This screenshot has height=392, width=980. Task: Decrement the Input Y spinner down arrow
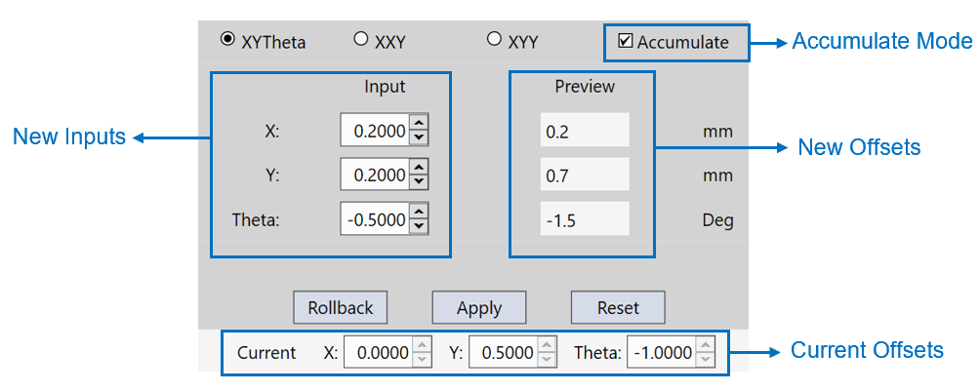[x=419, y=182]
